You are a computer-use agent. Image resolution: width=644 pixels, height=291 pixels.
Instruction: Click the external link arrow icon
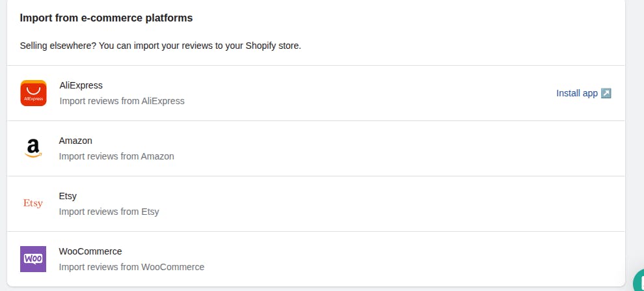(x=606, y=93)
